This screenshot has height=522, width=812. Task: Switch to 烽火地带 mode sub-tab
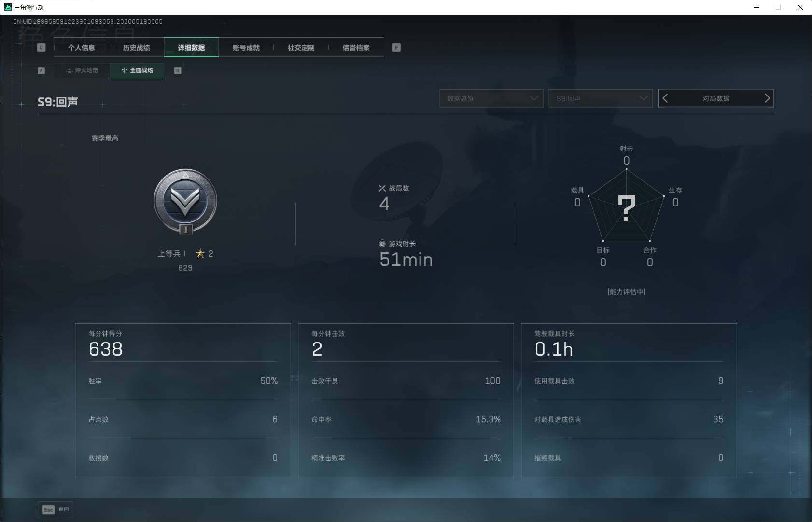[x=82, y=70]
